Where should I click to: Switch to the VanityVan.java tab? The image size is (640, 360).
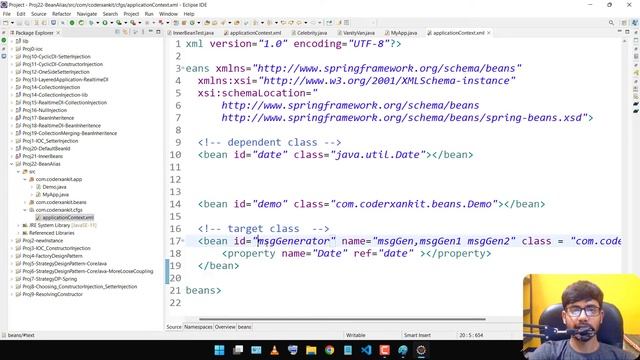[356, 33]
